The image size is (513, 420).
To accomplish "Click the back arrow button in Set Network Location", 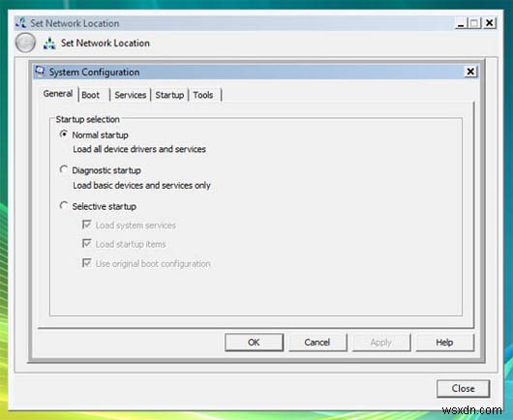I will point(25,43).
